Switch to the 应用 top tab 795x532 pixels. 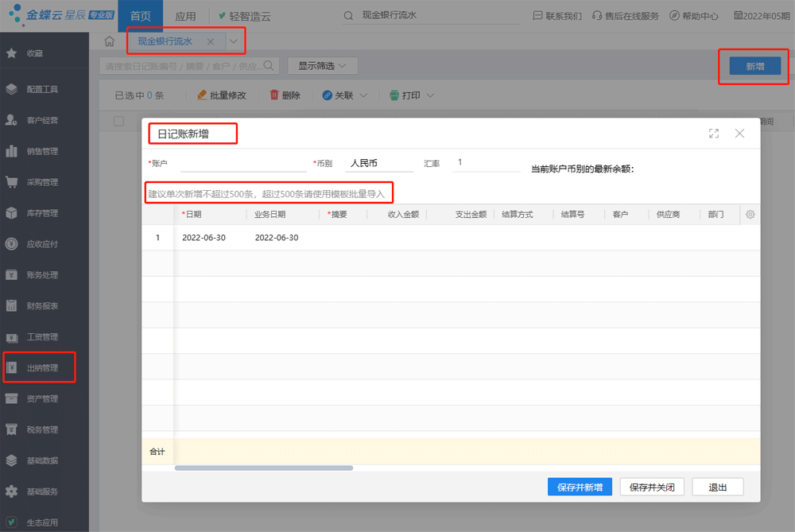coord(185,16)
